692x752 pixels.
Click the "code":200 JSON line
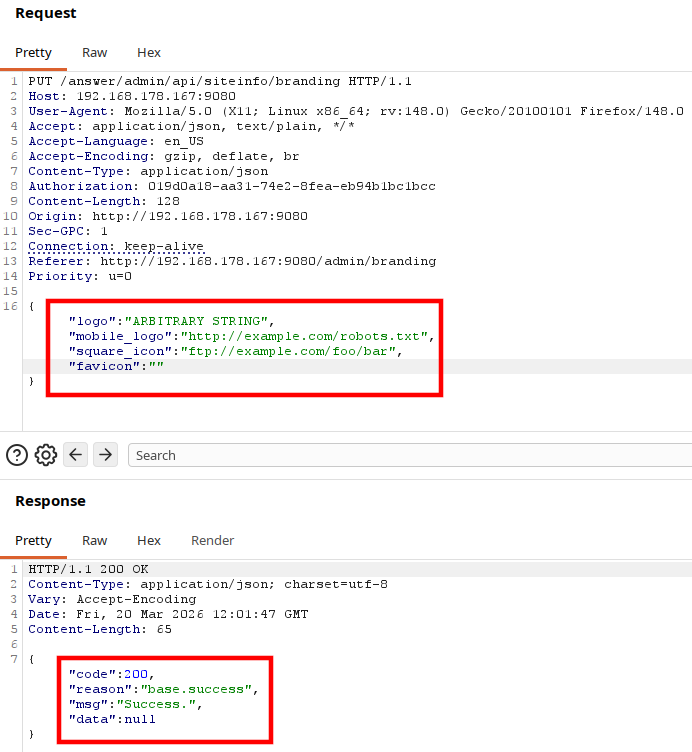point(111,674)
